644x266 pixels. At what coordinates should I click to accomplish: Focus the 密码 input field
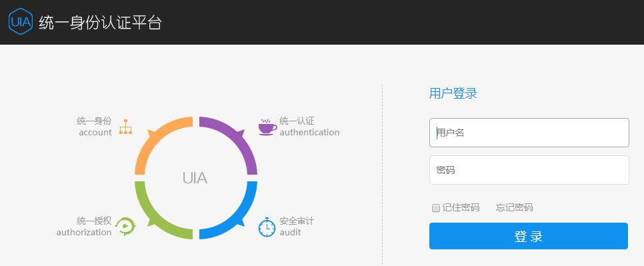click(x=529, y=170)
